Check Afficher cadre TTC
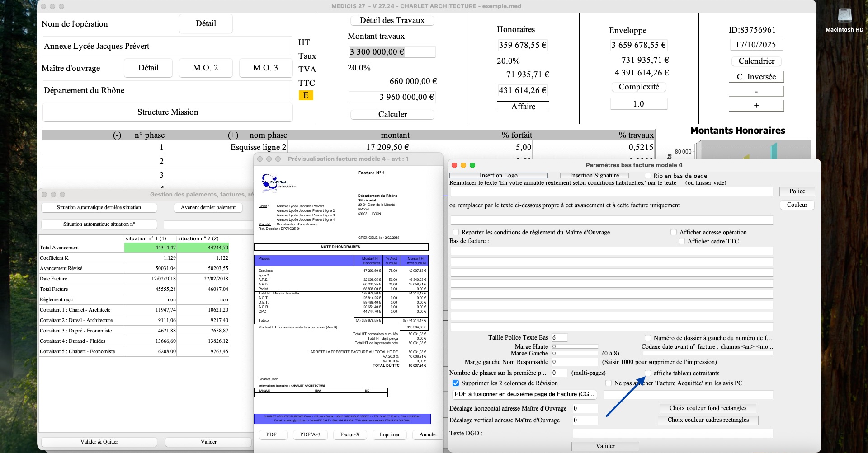Screen dimensions: 868x453 pyautogui.click(x=682, y=241)
